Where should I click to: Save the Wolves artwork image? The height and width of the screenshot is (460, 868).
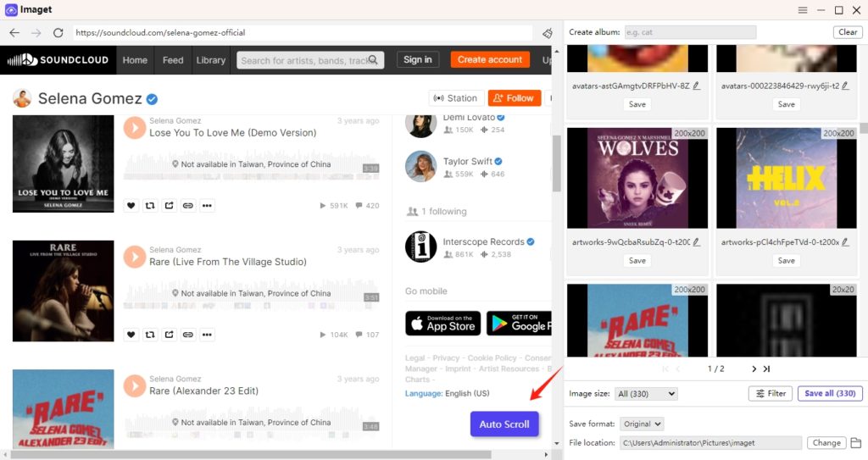637,260
